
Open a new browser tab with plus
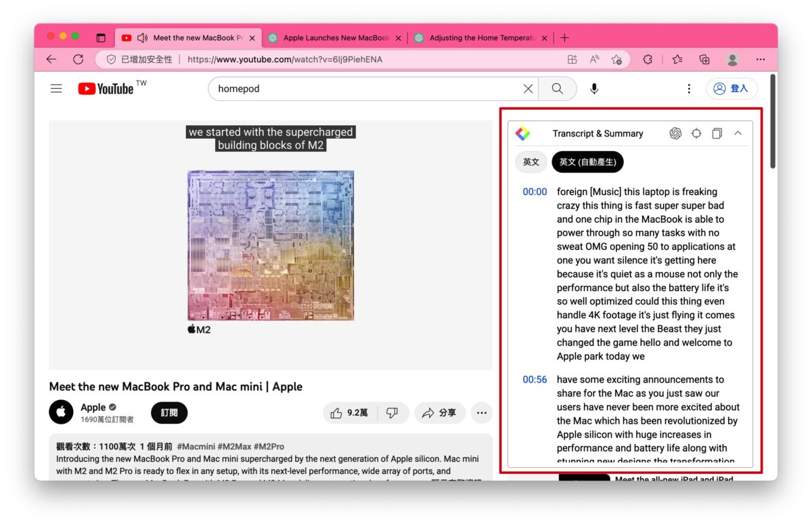[564, 38]
